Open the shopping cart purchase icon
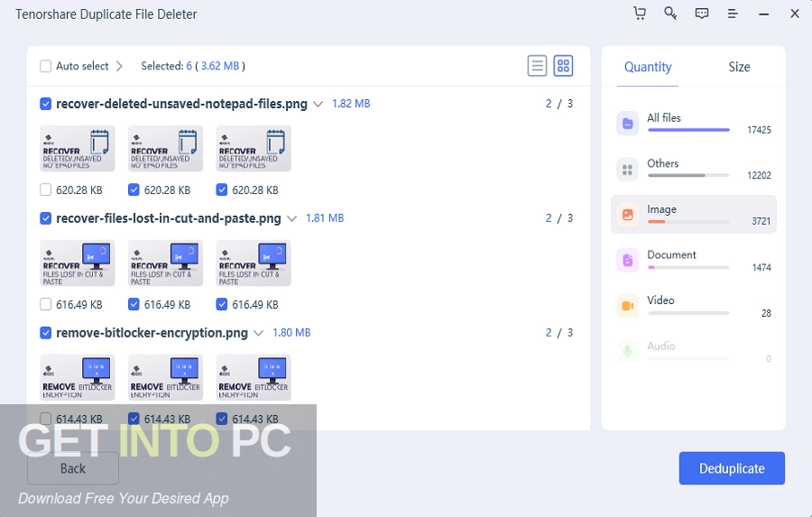This screenshot has height=517, width=812. 640,13
